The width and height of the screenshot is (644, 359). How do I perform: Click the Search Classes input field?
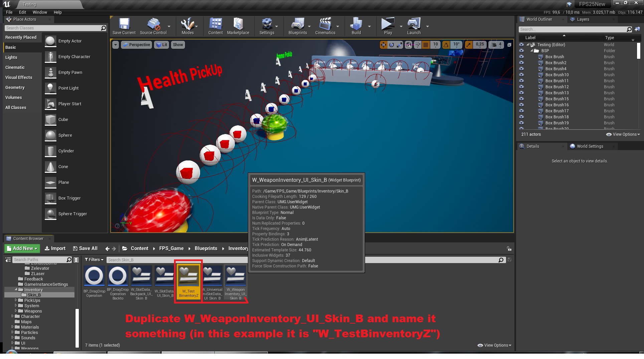(x=53, y=28)
